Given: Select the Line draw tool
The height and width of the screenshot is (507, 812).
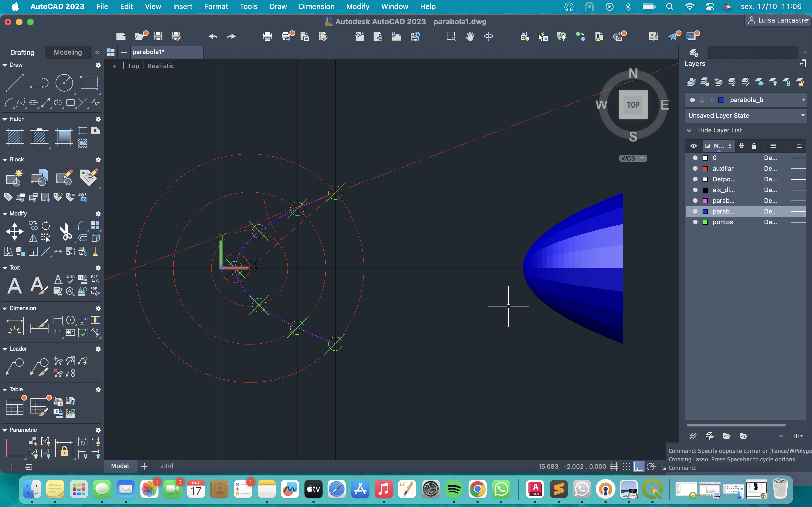Looking at the screenshot, I should [14, 83].
